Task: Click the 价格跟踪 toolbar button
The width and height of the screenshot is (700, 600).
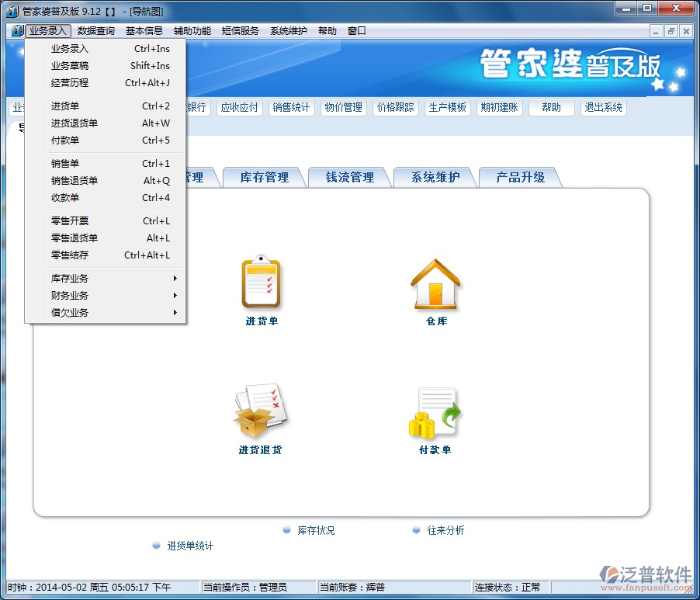Action: pos(396,107)
